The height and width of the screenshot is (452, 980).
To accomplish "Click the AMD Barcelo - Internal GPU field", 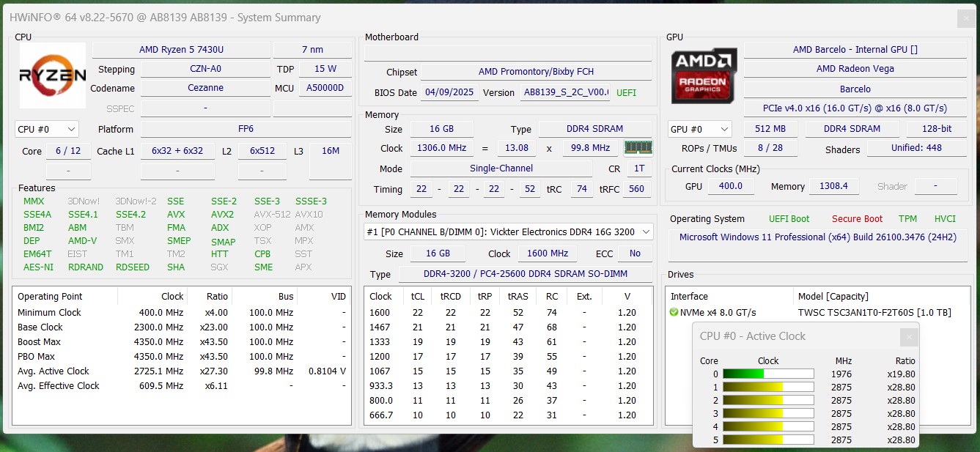I will 855,50.
